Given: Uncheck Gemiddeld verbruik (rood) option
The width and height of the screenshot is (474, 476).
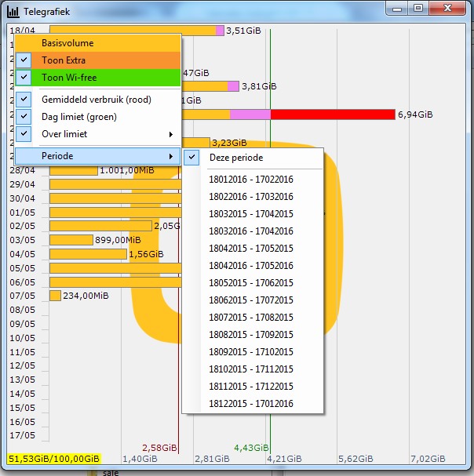Looking at the screenshot, I should point(97,100).
